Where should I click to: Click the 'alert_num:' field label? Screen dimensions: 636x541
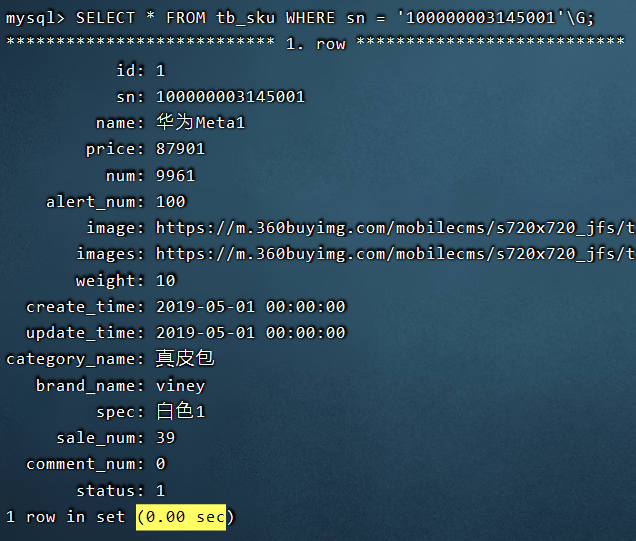click(95, 202)
